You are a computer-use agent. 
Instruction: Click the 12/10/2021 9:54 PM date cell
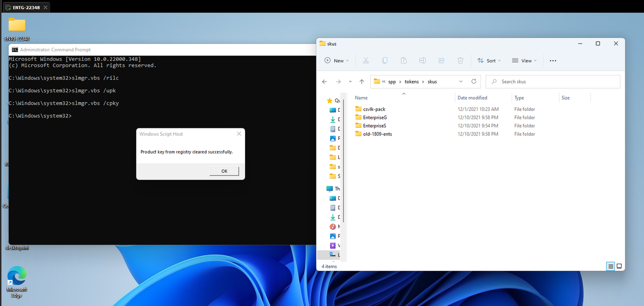(478, 126)
